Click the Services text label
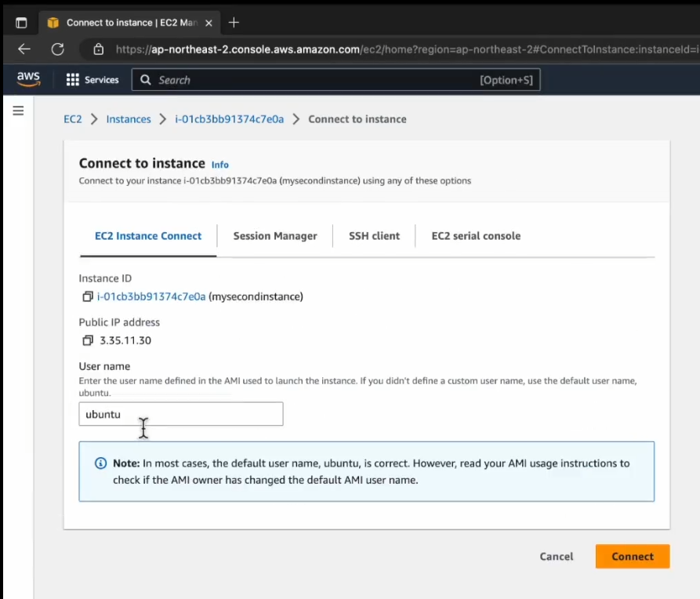 102,80
